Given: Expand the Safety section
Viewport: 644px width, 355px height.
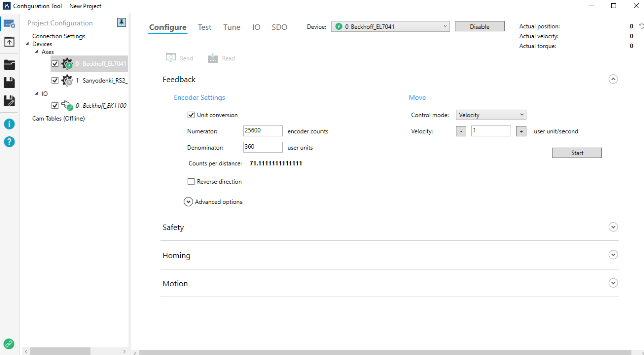Looking at the screenshot, I should coord(613,227).
